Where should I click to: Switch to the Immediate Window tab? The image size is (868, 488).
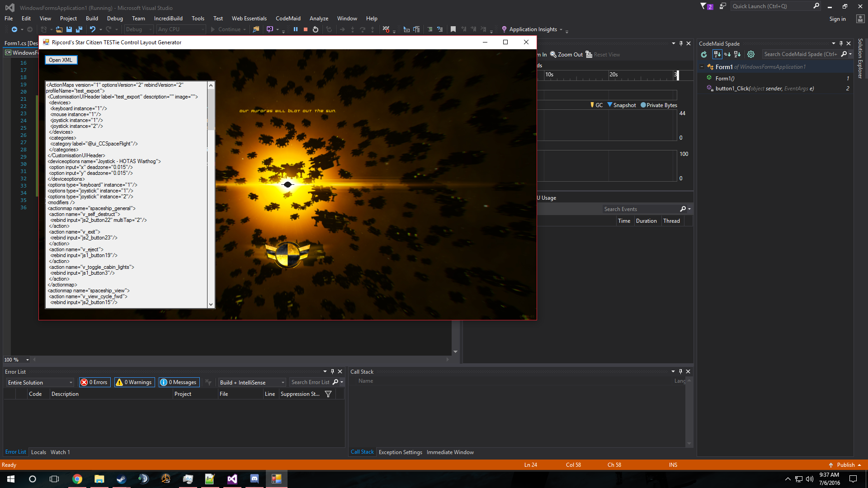click(450, 452)
